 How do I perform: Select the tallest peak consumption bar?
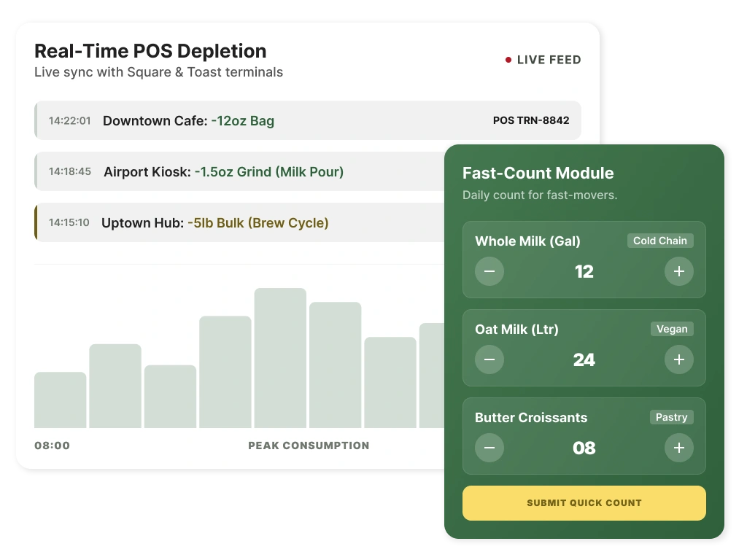[280, 358]
